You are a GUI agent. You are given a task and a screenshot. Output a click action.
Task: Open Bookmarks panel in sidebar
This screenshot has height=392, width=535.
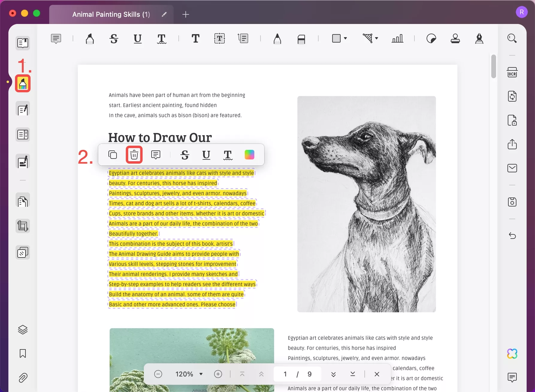[x=23, y=354]
